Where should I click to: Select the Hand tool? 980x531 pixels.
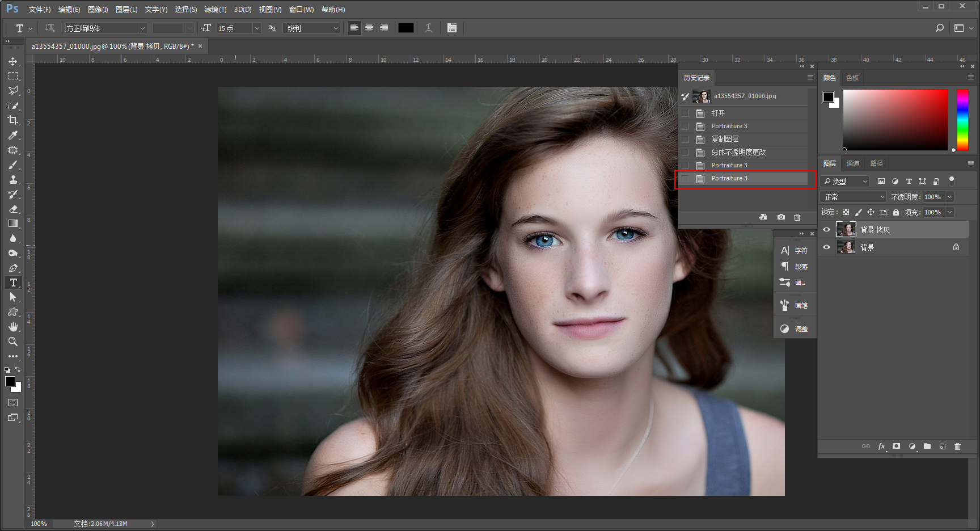pyautogui.click(x=13, y=327)
